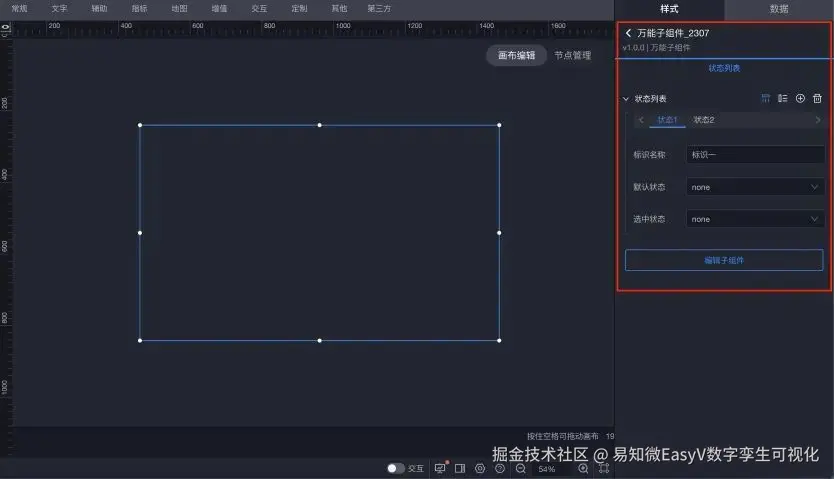
Task: Open the 辅助 component menu
Action: point(99,9)
